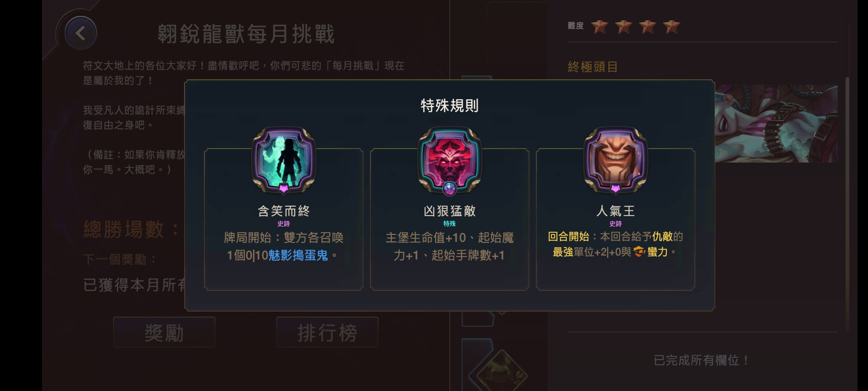The height and width of the screenshot is (391, 868).
Task: Tap the 含笑而終 ghost silhouette icon
Action: [284, 159]
